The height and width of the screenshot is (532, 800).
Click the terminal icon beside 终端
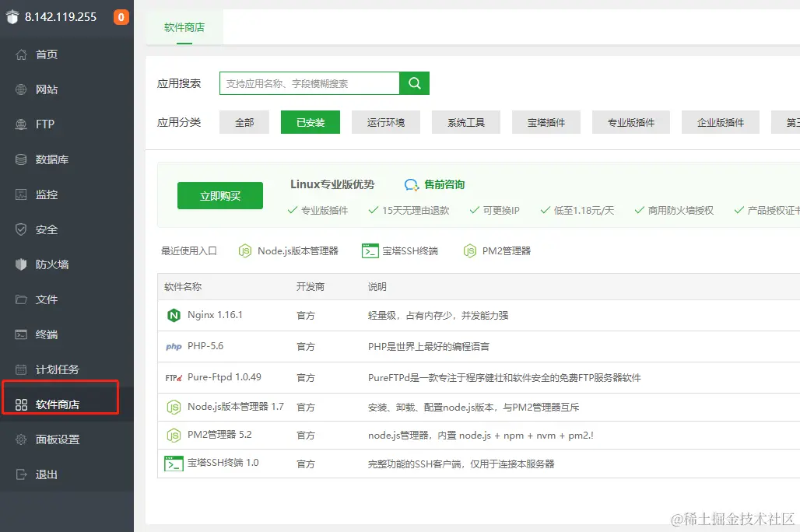21,334
